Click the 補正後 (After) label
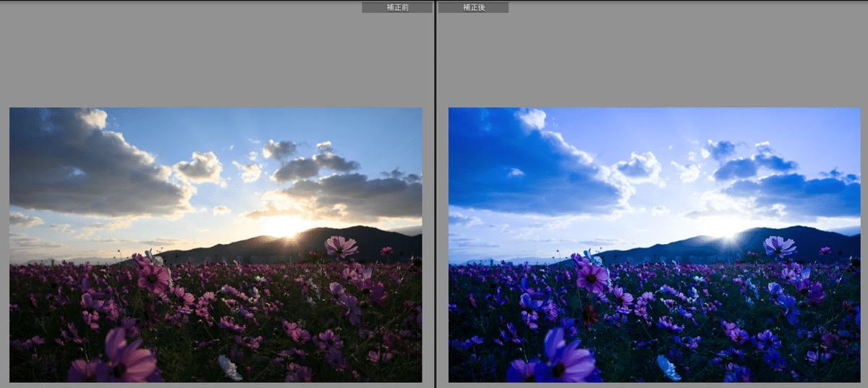The height and width of the screenshot is (388, 868). click(473, 7)
